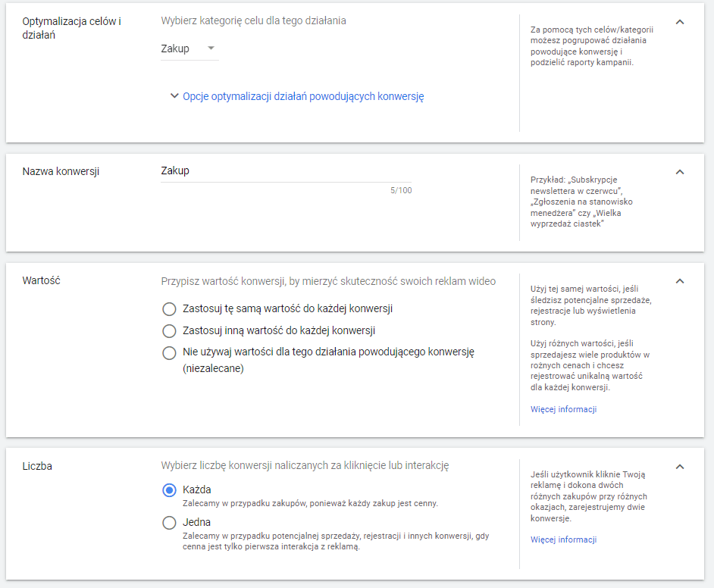Image resolution: width=714 pixels, height=588 pixels.
Task: Select Zastosuj tę samą wartość do każdej konwersji
Action: [x=169, y=309]
